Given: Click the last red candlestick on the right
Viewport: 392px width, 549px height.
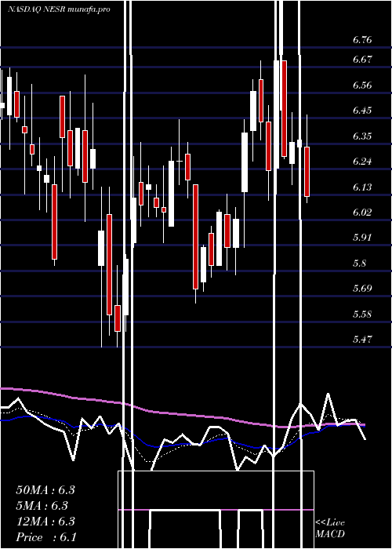Looking at the screenshot, I should click(x=307, y=172).
